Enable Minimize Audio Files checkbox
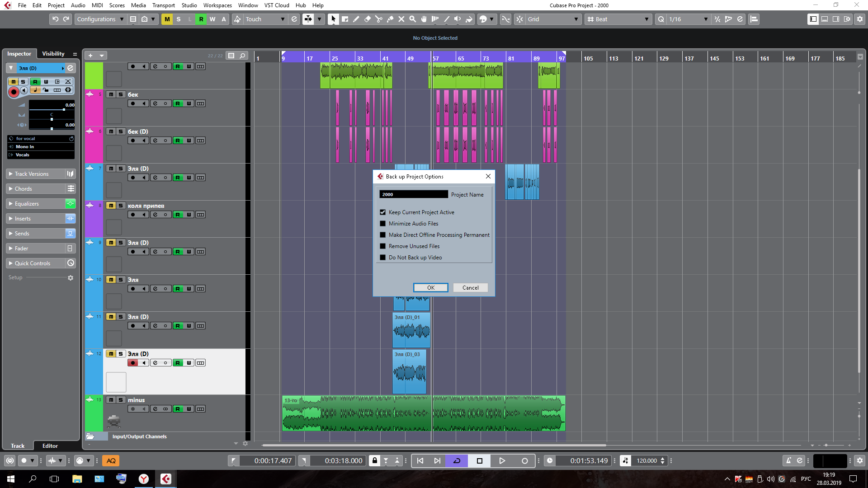 tap(383, 224)
